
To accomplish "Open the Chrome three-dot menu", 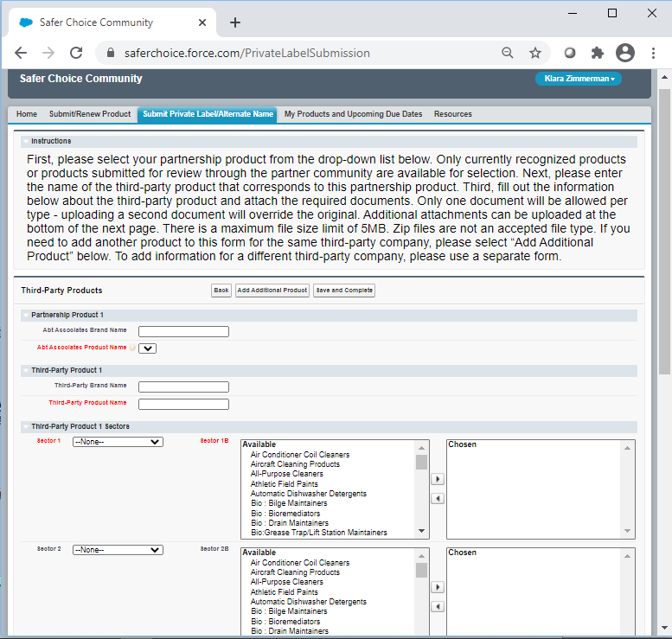I will click(x=653, y=53).
